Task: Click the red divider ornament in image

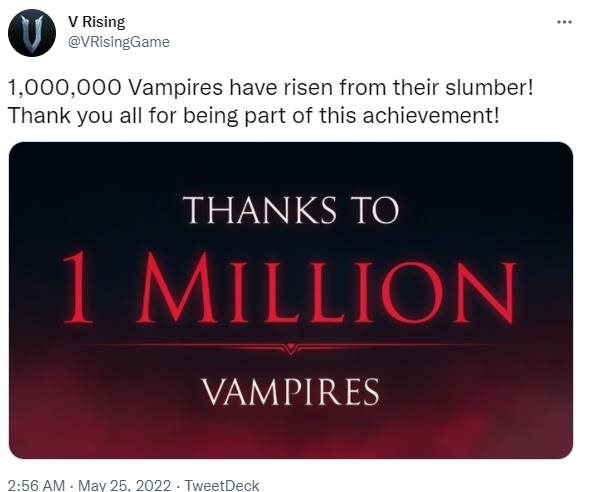Action: (290, 349)
